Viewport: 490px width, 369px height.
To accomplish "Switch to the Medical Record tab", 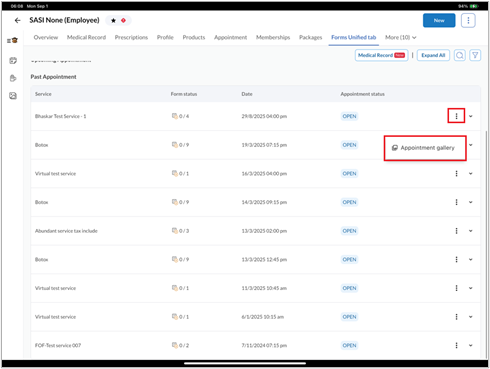I will [86, 37].
